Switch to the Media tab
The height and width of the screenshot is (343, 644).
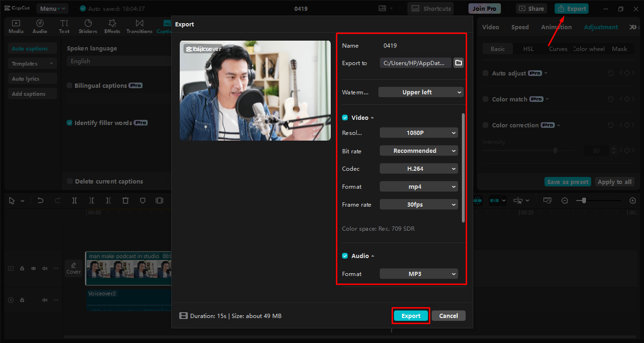16,27
